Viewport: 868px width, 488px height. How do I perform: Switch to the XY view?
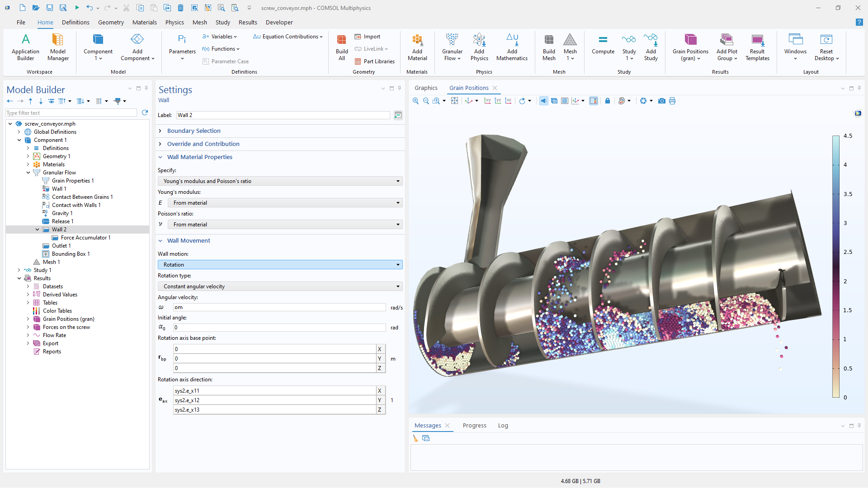click(487, 101)
